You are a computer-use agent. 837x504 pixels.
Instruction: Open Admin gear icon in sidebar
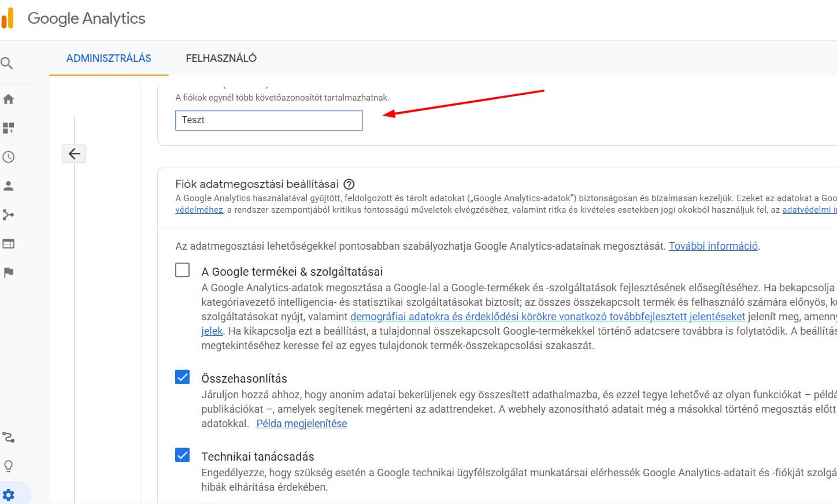point(8,495)
